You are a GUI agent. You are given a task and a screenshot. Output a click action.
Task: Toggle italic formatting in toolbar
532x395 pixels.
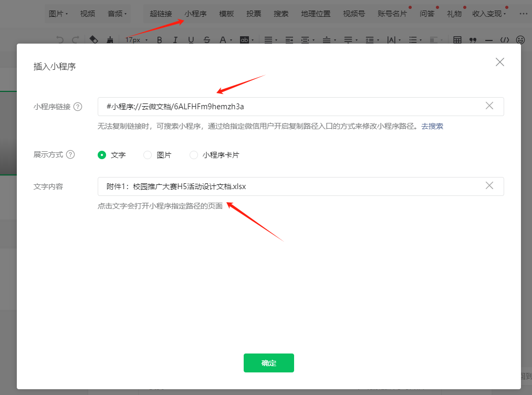pos(175,40)
